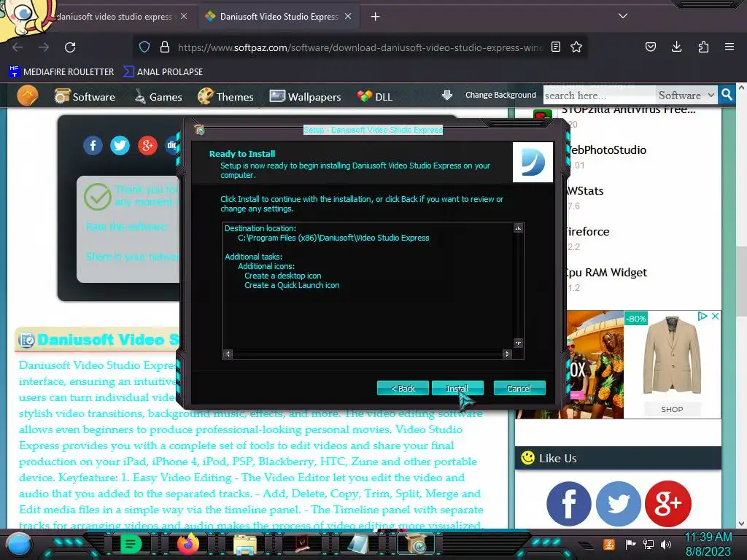Screen dimensions: 747x560
Task: Open the setup installer taskbar icon
Action: 417,545
